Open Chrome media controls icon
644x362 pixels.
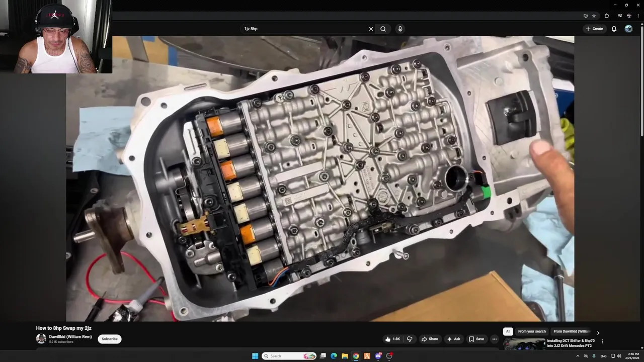[620, 16]
